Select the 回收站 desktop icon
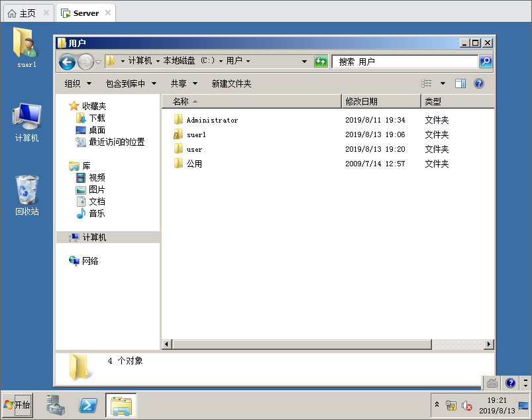Screen dimensions: 532x420 pos(27,195)
